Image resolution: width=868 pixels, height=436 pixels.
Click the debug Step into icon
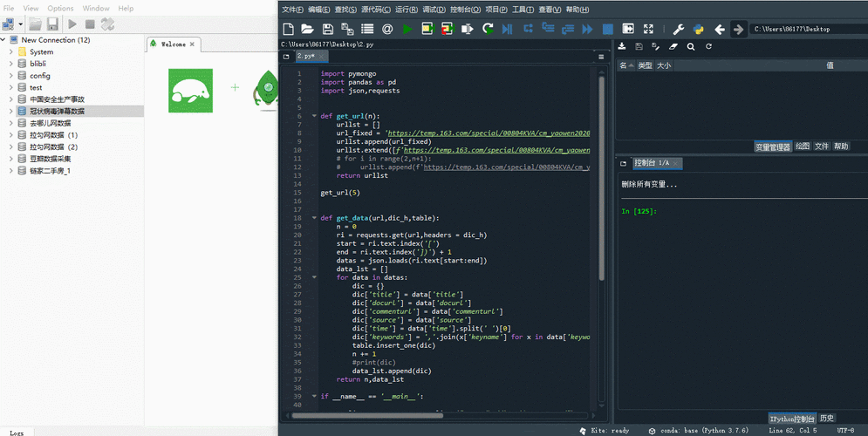(548, 28)
